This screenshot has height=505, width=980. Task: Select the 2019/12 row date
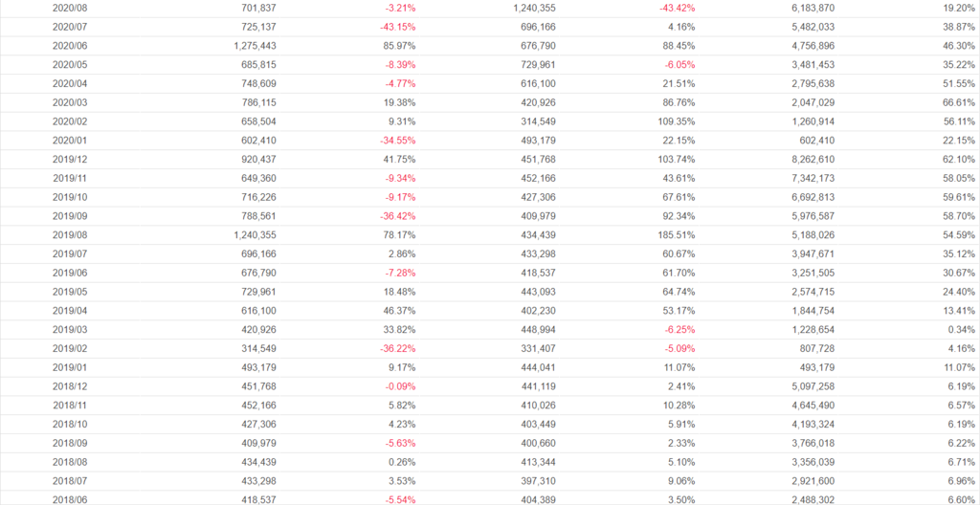coord(69,159)
